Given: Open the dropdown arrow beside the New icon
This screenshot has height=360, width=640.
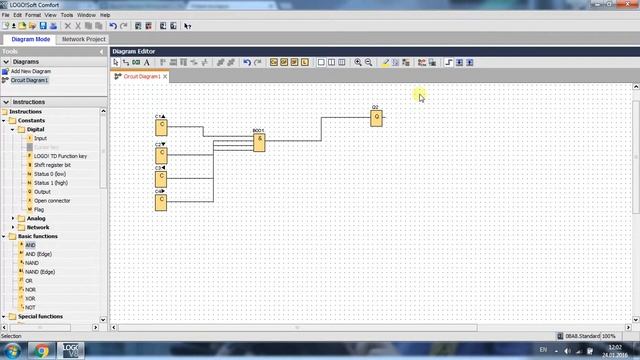Looking at the screenshot, I should point(13,26).
